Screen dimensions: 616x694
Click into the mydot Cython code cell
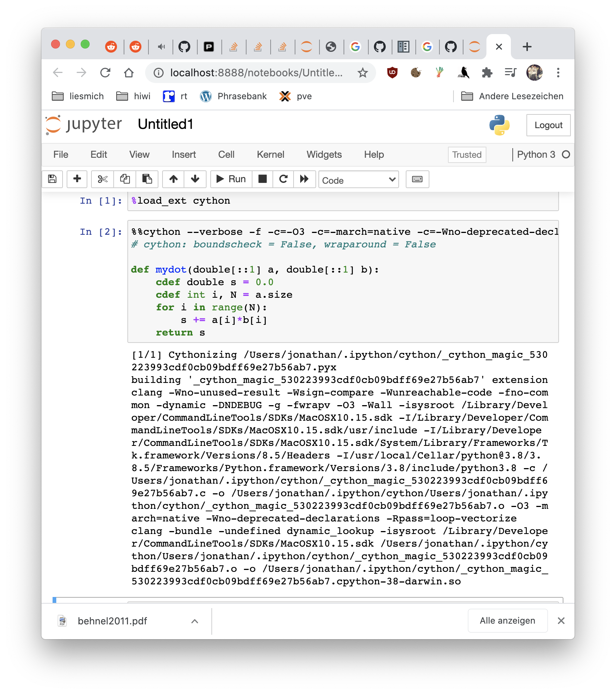(343, 282)
